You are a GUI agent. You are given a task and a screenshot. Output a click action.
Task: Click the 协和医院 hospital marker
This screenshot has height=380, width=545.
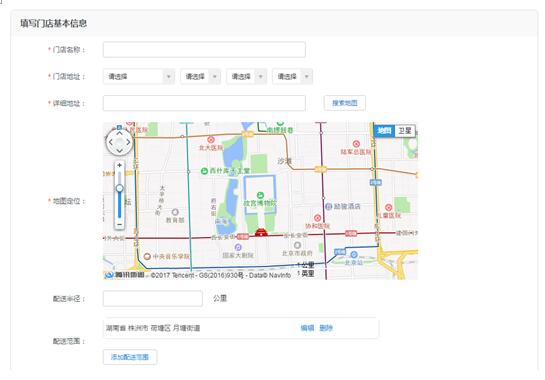tap(317, 218)
